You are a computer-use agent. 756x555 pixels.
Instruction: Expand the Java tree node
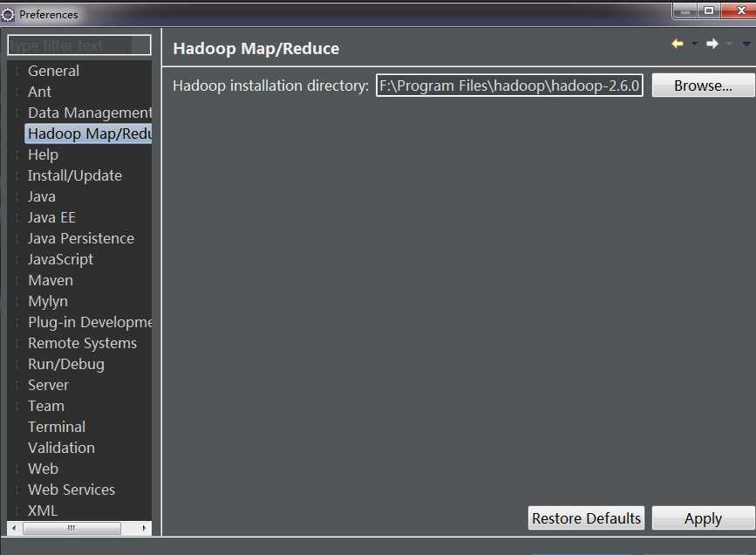(x=17, y=196)
